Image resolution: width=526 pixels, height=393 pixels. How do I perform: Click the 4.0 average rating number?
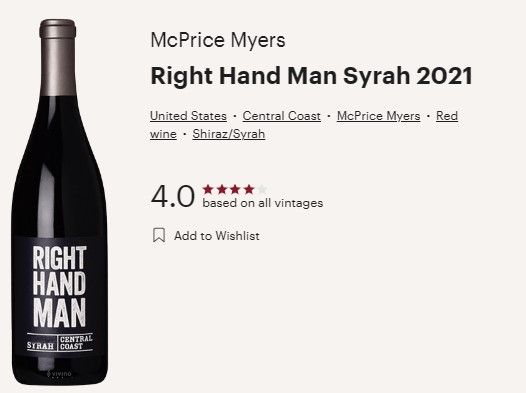pyautogui.click(x=173, y=196)
